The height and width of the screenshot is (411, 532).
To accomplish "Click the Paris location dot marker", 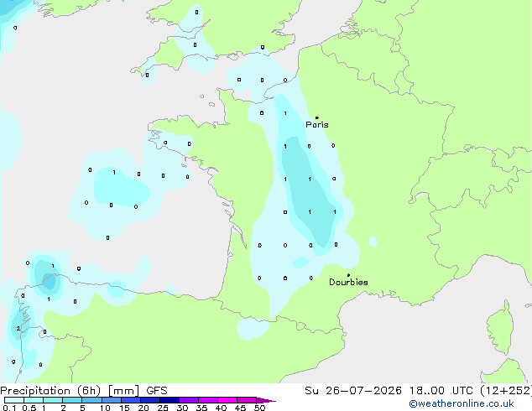I will 317,117.
